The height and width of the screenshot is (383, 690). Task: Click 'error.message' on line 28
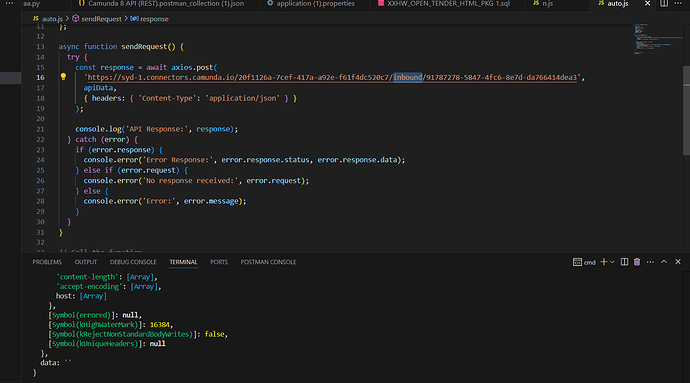click(211, 201)
